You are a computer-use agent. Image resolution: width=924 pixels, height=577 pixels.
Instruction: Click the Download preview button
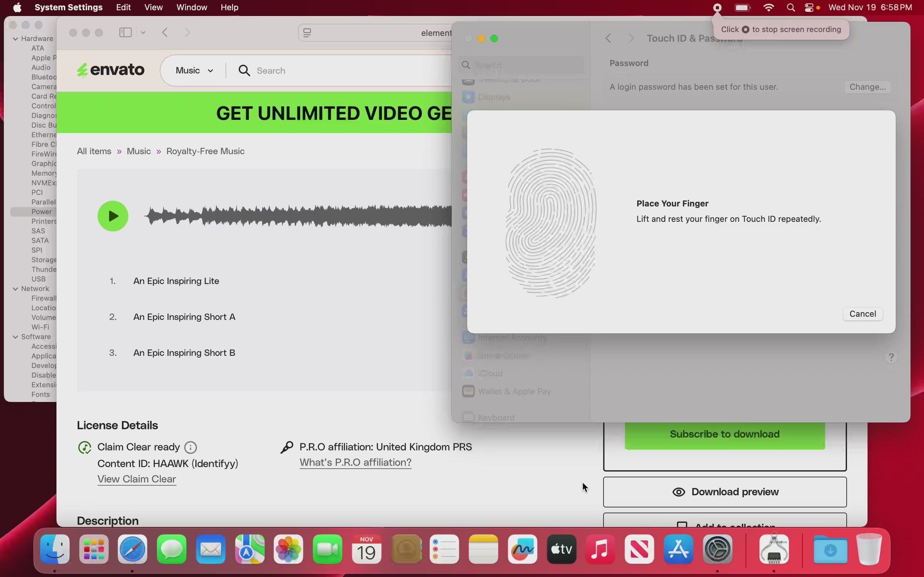click(x=725, y=492)
